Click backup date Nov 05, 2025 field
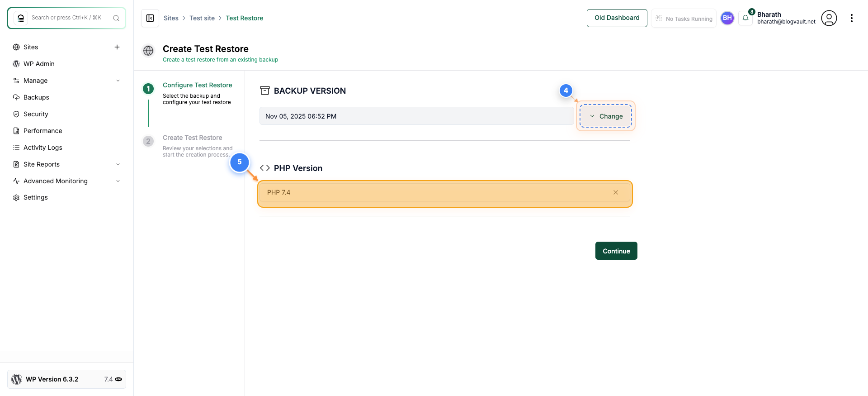 [x=416, y=116]
